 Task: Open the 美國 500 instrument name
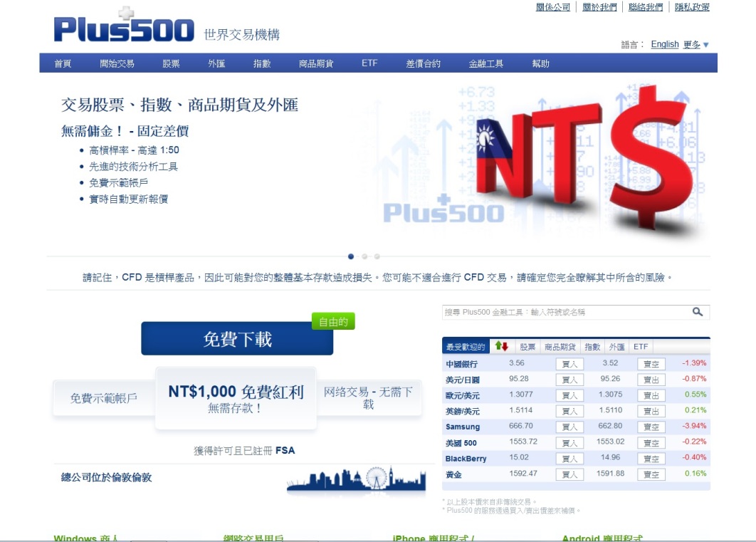(x=461, y=443)
